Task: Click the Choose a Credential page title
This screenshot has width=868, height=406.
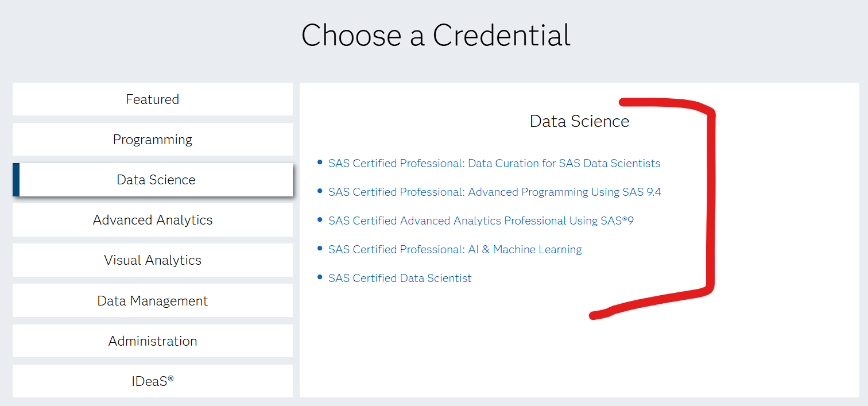Action: point(436,36)
